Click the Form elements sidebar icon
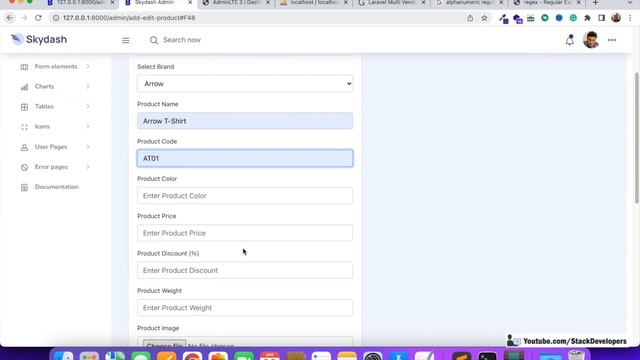The image size is (640, 360). [24, 67]
